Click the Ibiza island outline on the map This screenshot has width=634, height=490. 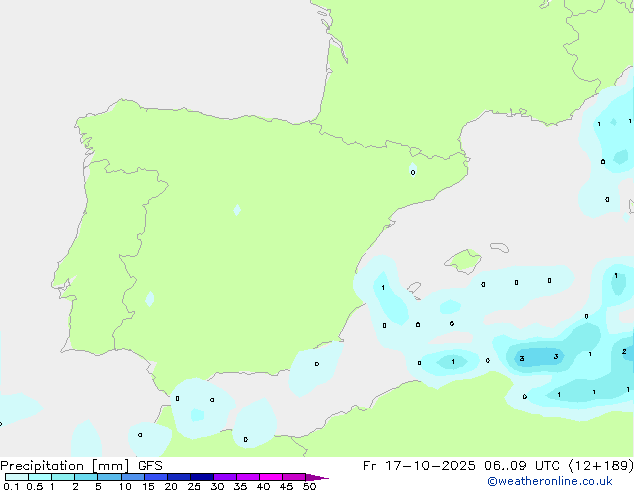pos(414,287)
